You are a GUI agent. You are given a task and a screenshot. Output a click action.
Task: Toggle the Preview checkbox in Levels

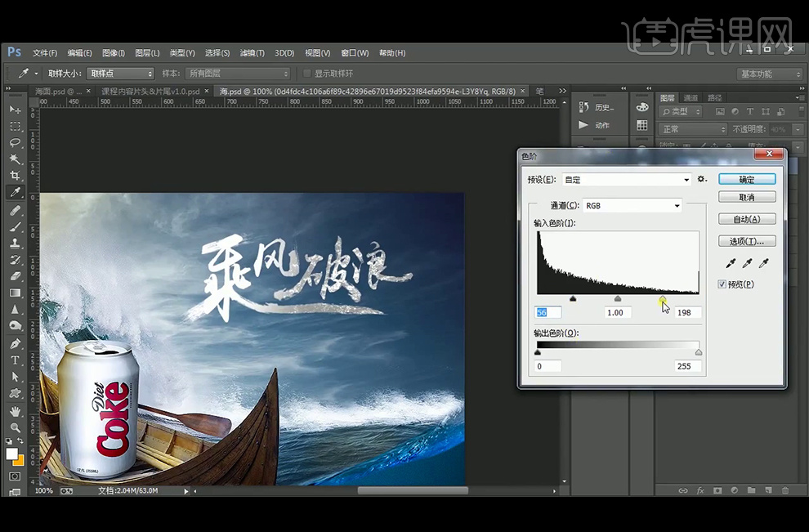[722, 284]
